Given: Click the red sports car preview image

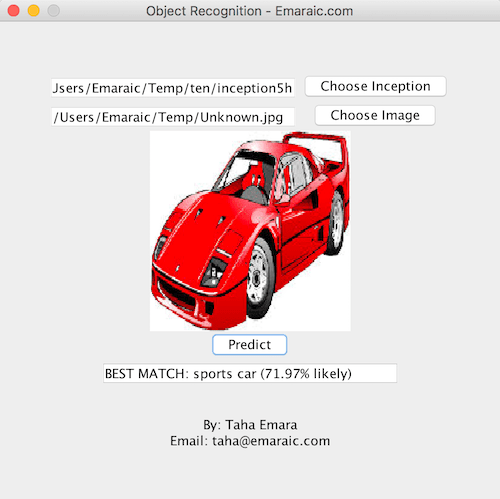Looking at the screenshot, I should click(250, 231).
